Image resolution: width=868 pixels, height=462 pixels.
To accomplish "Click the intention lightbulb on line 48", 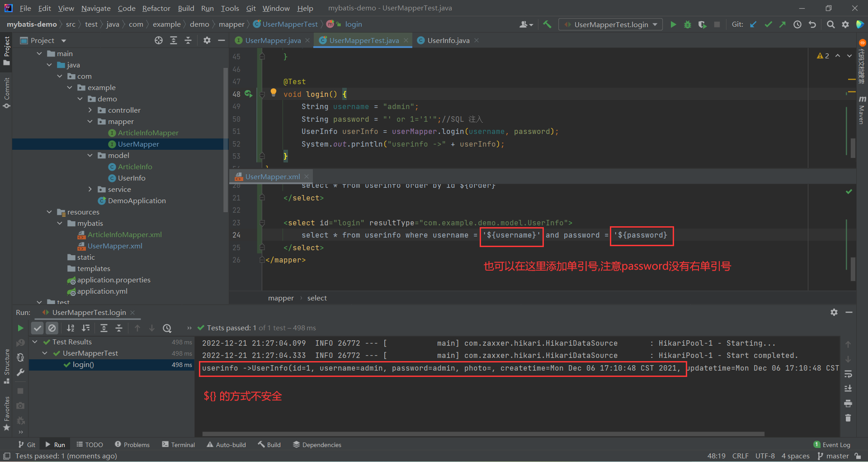I will tap(274, 92).
